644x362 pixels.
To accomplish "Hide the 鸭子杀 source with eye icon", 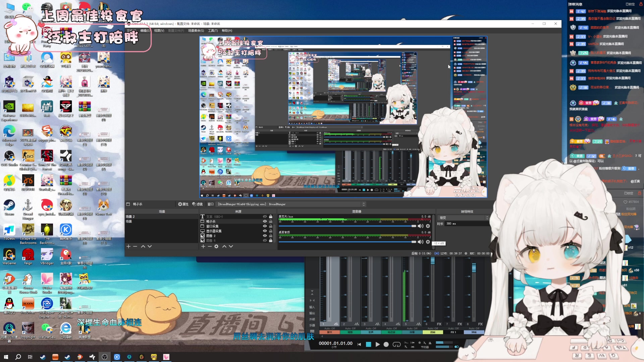I will (265, 222).
